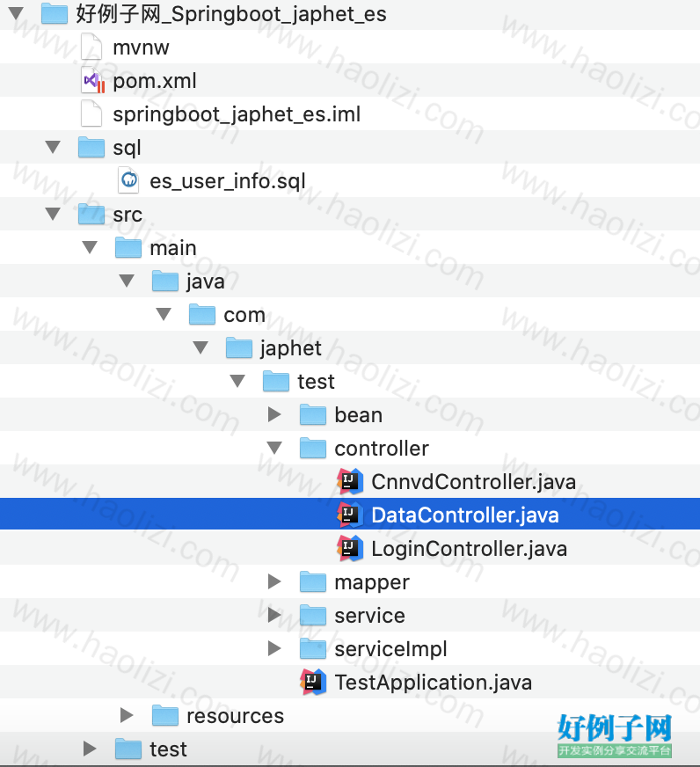Collapse the controller folder disclosure triangle
The width and height of the screenshot is (700, 767).
(x=274, y=448)
